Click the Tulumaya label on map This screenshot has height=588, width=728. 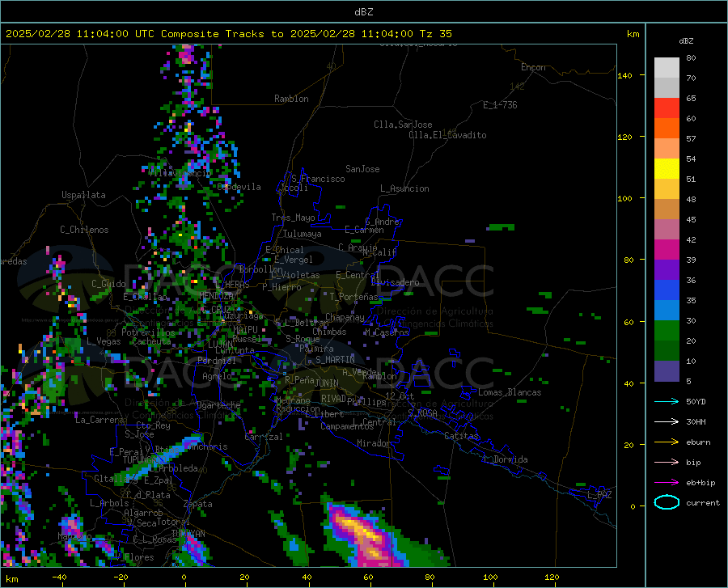tap(303, 235)
